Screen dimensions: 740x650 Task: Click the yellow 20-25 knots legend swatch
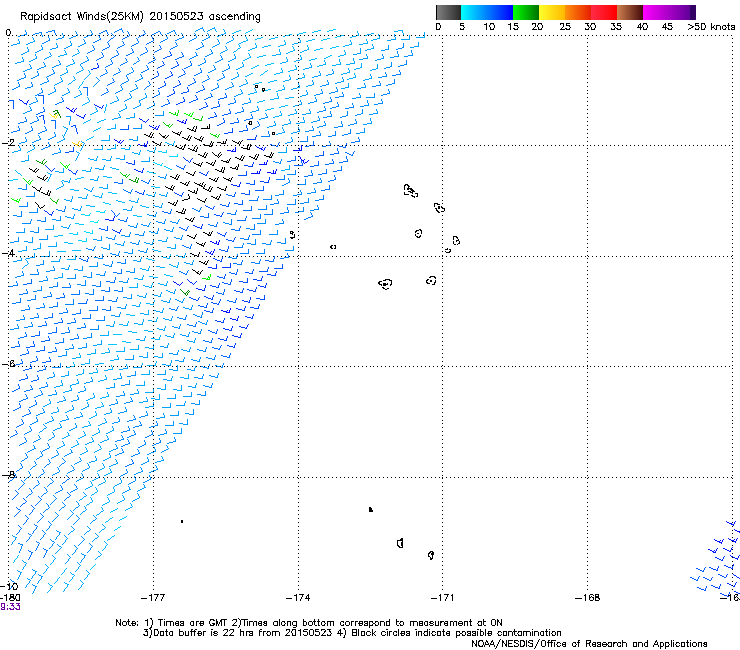tap(552, 12)
